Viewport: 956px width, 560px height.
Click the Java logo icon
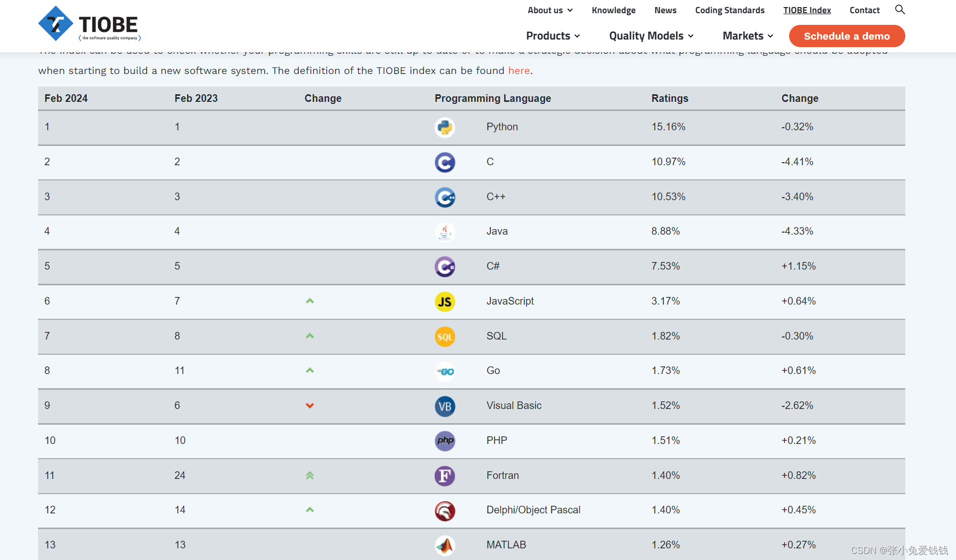[445, 232]
